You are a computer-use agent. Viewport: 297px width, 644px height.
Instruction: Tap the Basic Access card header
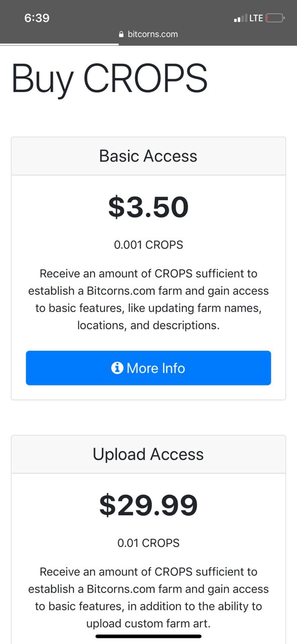coord(148,156)
